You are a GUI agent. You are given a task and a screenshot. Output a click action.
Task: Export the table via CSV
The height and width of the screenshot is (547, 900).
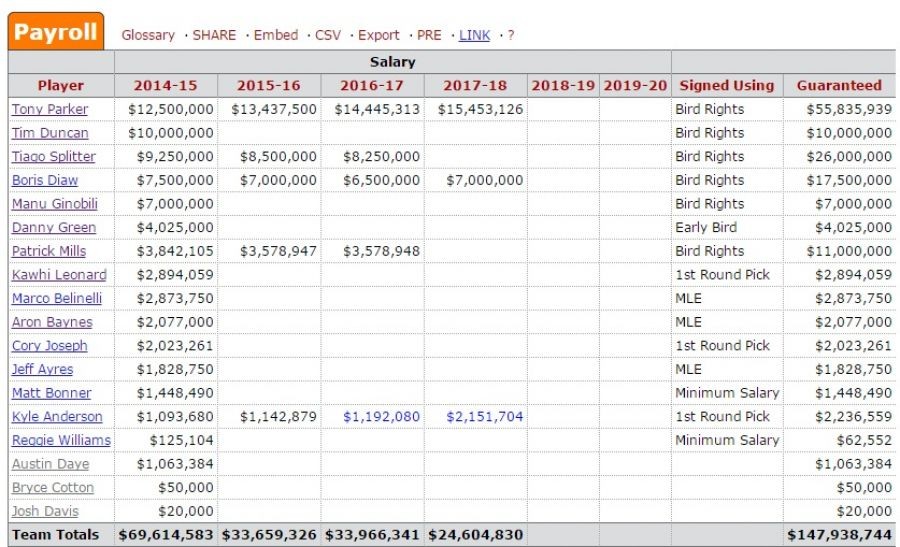click(328, 35)
